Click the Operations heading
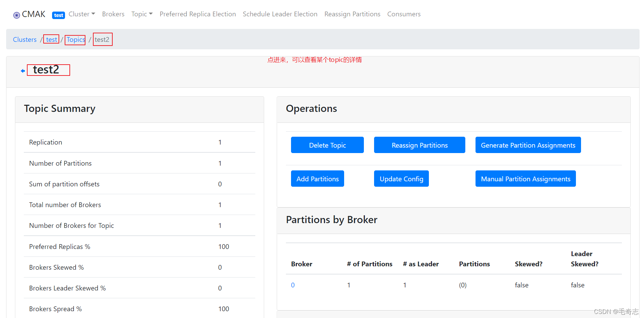 [311, 108]
